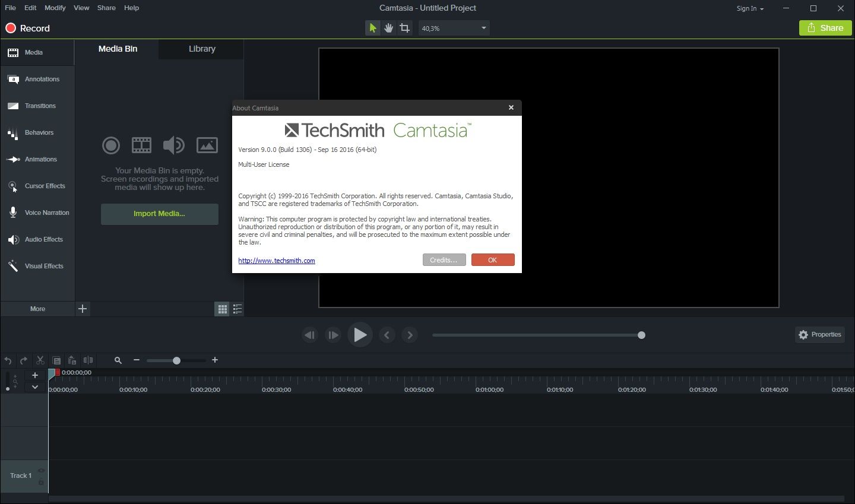This screenshot has height=504, width=855.
Task: Click the timeline magnifier zoom icon
Action: [x=118, y=360]
